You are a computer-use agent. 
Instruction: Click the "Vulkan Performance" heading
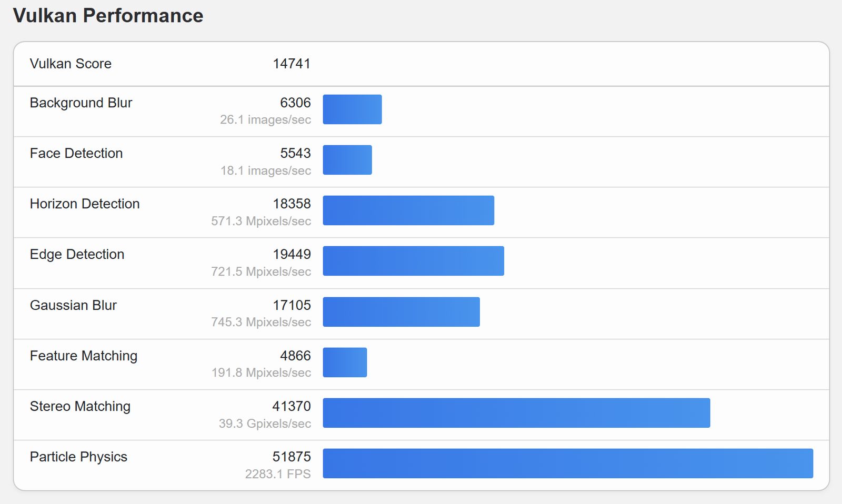tap(108, 16)
